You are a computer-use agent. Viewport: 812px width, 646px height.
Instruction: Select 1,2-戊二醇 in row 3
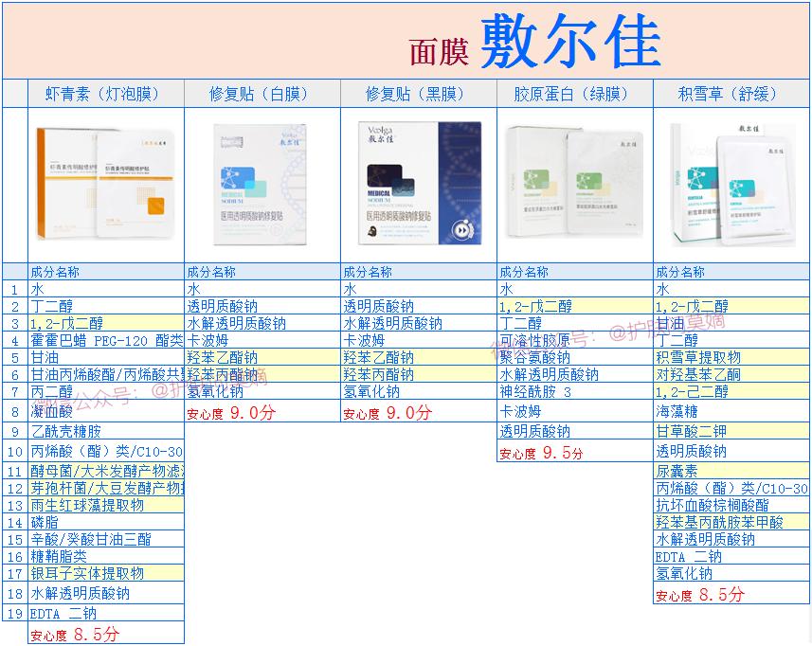(105, 323)
